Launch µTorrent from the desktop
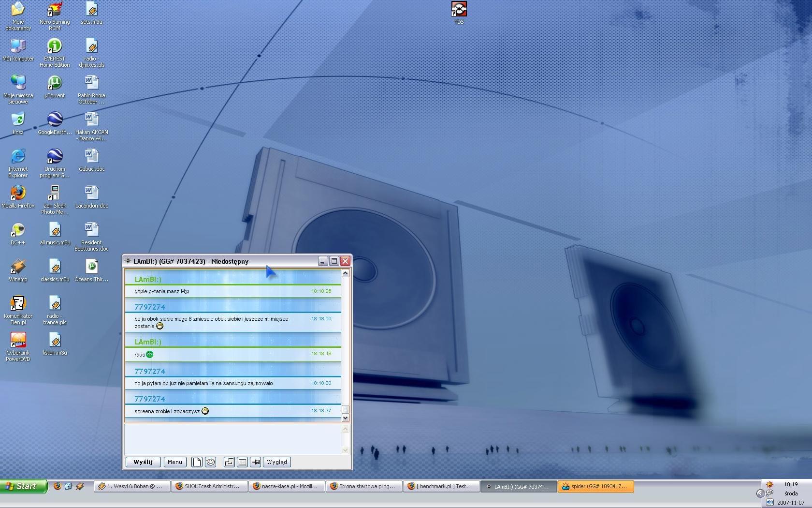The width and height of the screenshot is (812, 508). click(55, 83)
